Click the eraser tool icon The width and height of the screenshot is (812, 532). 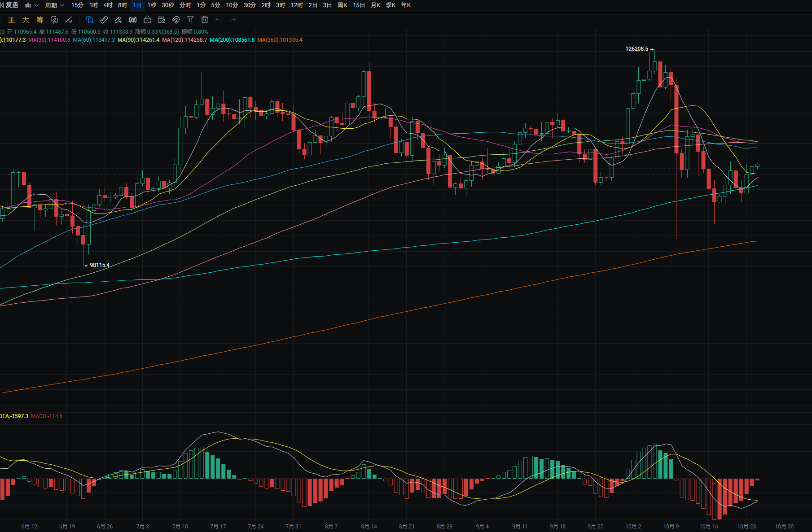(x=119, y=20)
